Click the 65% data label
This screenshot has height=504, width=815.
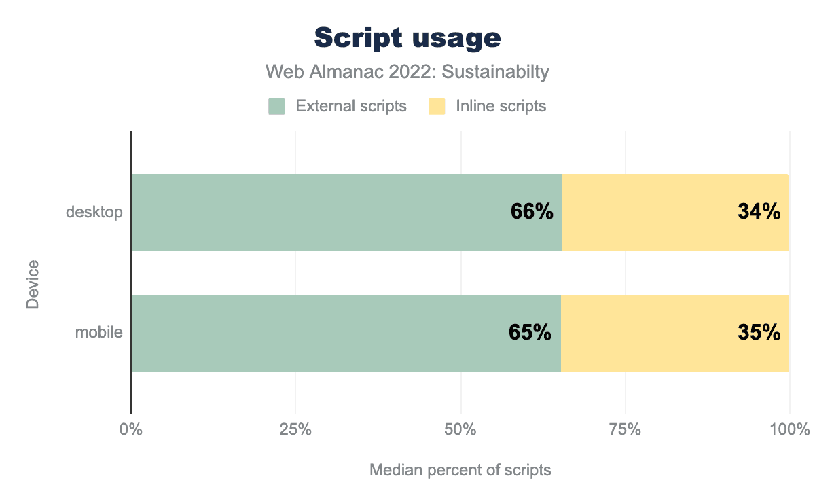(530, 333)
